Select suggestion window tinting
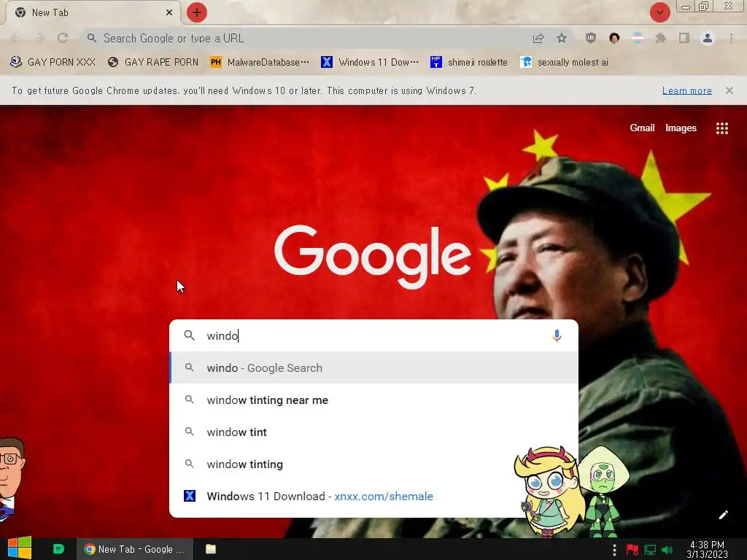This screenshot has width=747, height=560. pos(374,464)
